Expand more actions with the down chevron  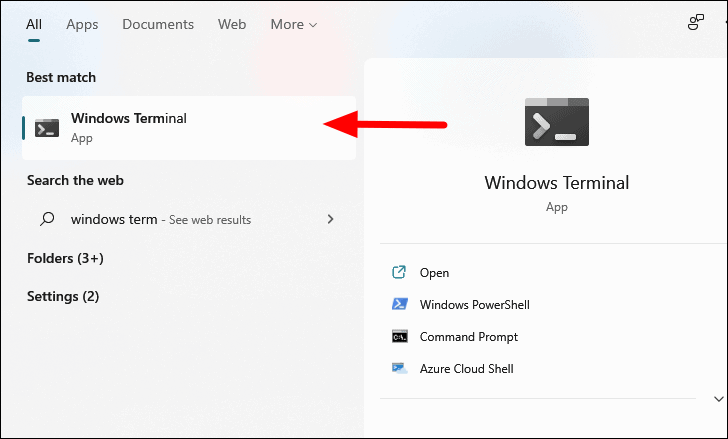click(719, 399)
